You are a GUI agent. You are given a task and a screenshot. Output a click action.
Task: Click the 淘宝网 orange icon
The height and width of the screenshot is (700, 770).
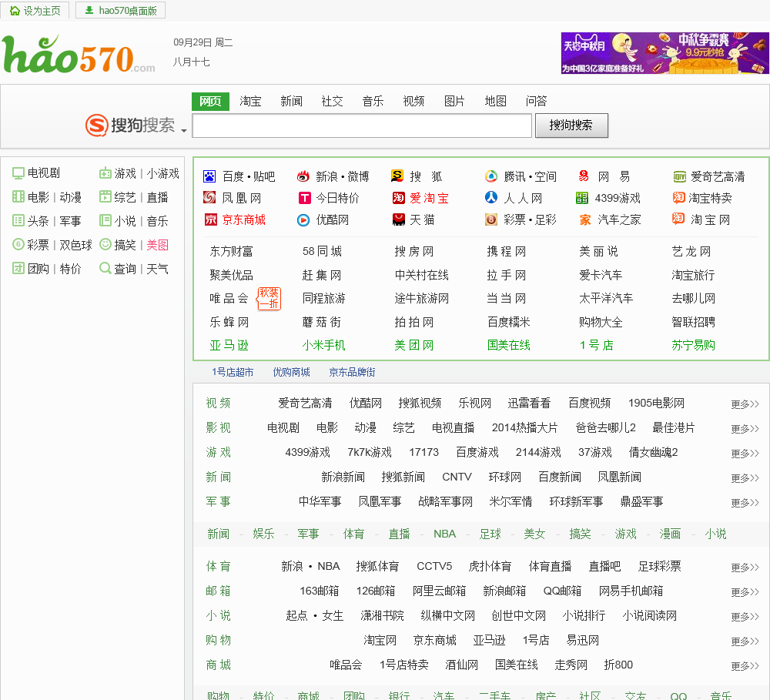pos(678,219)
